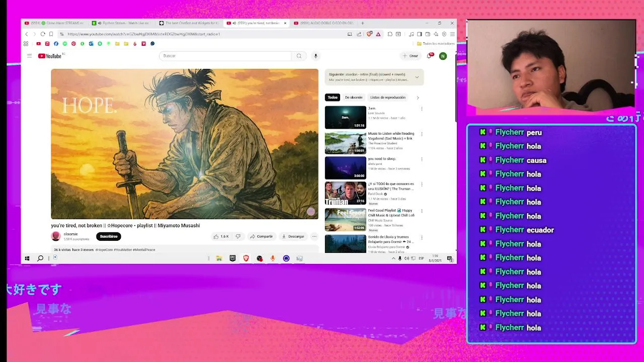Screen dimensions: 644x362
Task: Expand the Siguiente playlist panel chevron
Action: 417,77
